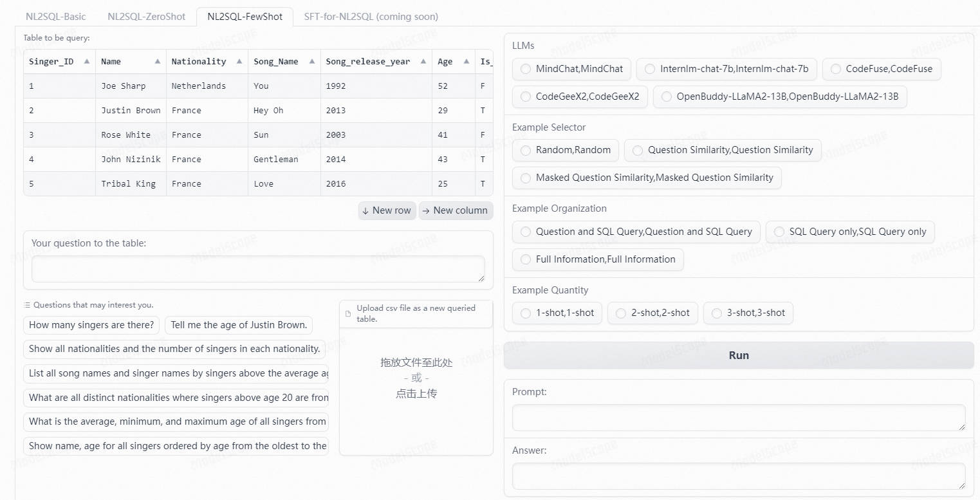Click the csv file drop upload area
This screenshot has height=500, width=980.
pyautogui.click(x=416, y=378)
